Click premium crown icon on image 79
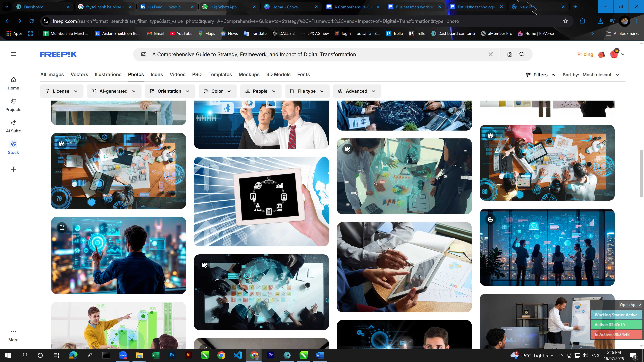The height and width of the screenshot is (362, 644). [62, 144]
